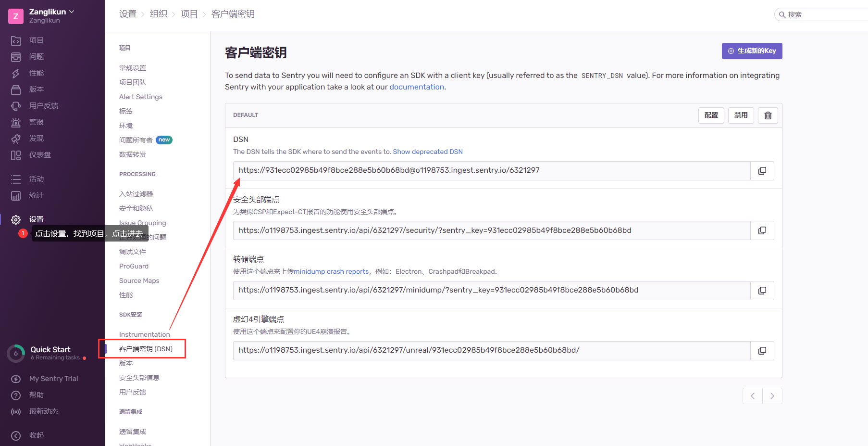Open the 警报 alerts sidebar icon

coord(16,122)
